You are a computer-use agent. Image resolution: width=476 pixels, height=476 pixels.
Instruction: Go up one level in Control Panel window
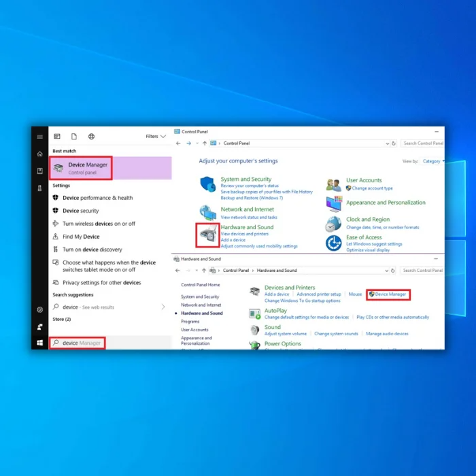[x=205, y=143]
